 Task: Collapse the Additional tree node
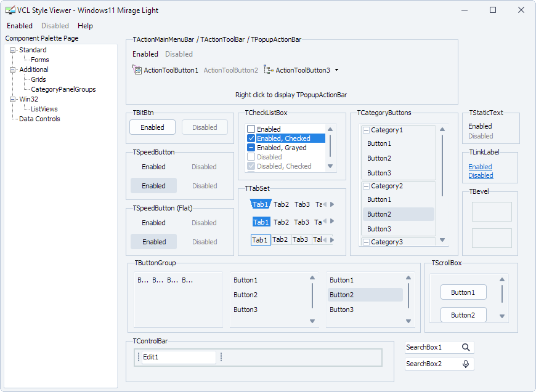pyautogui.click(x=13, y=70)
